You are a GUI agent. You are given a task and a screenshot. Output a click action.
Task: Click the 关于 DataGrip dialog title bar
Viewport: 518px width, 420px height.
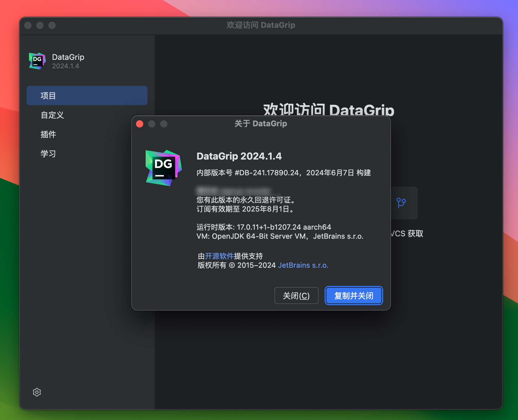click(261, 123)
